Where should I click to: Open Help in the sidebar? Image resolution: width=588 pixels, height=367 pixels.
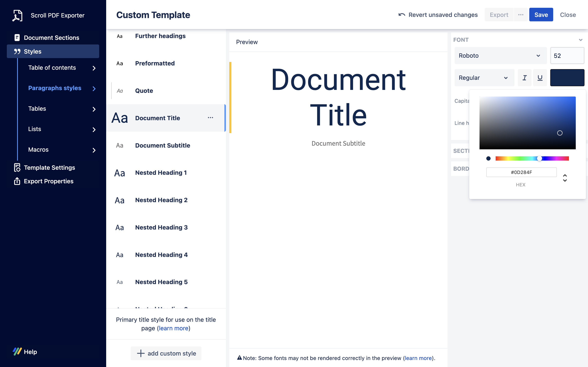point(30,351)
